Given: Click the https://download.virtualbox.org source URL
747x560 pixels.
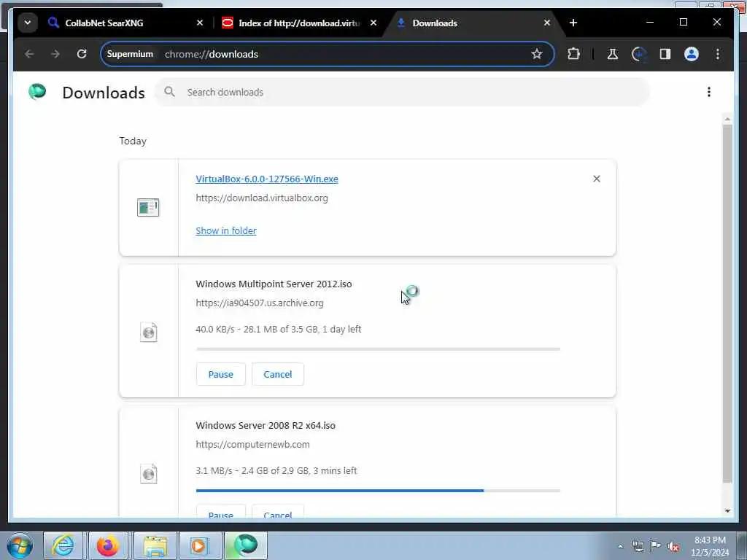Looking at the screenshot, I should [262, 198].
